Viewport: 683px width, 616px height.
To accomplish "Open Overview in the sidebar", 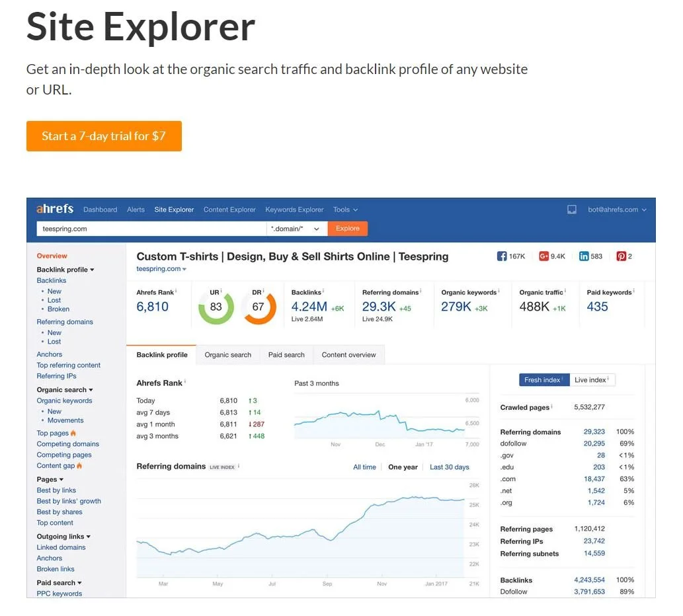I will (x=52, y=256).
